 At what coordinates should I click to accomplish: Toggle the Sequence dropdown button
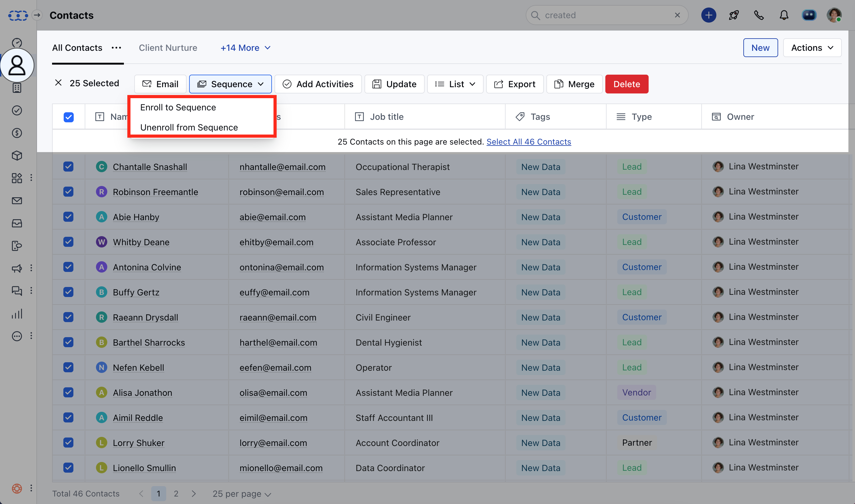[230, 84]
